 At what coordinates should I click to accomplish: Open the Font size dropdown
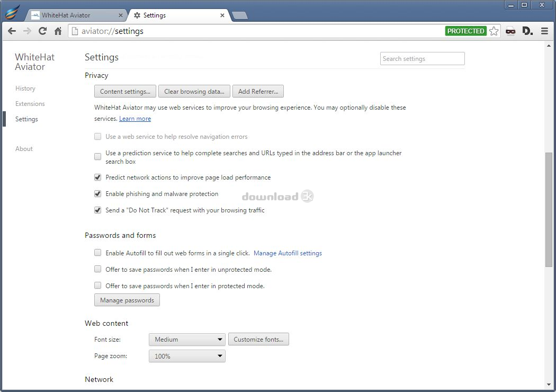click(x=187, y=340)
